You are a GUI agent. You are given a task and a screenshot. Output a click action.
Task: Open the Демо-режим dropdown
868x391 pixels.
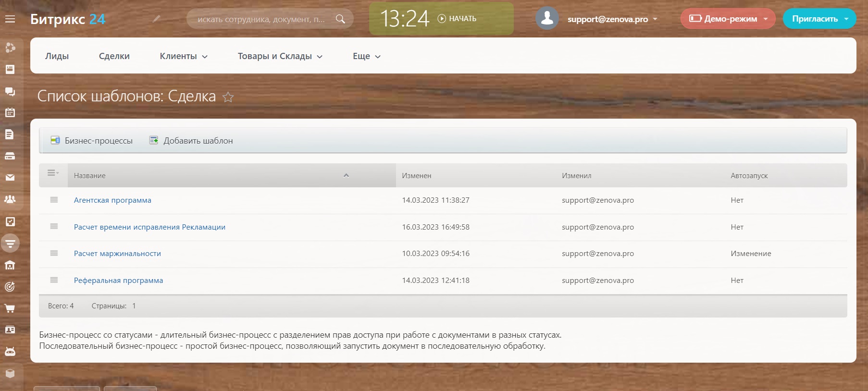coord(728,19)
